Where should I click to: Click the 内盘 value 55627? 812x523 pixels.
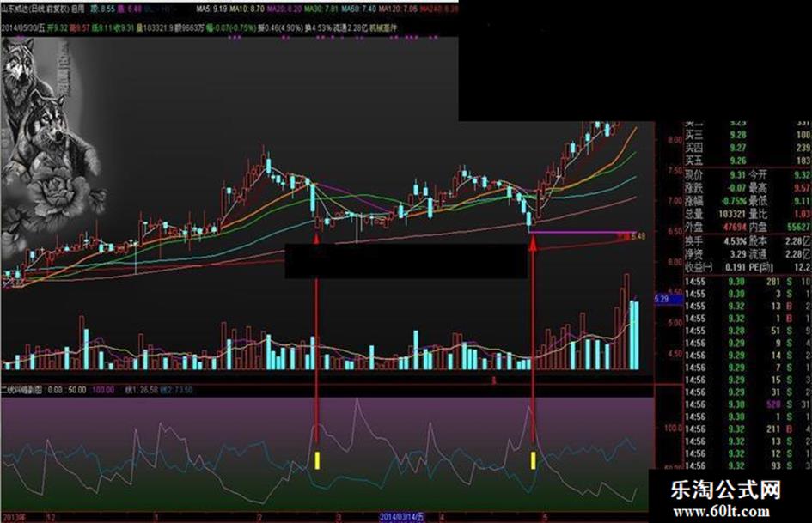(x=800, y=227)
